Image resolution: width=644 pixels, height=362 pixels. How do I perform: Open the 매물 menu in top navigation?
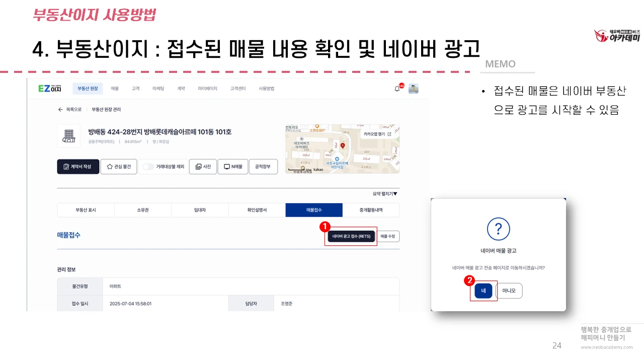tap(115, 88)
